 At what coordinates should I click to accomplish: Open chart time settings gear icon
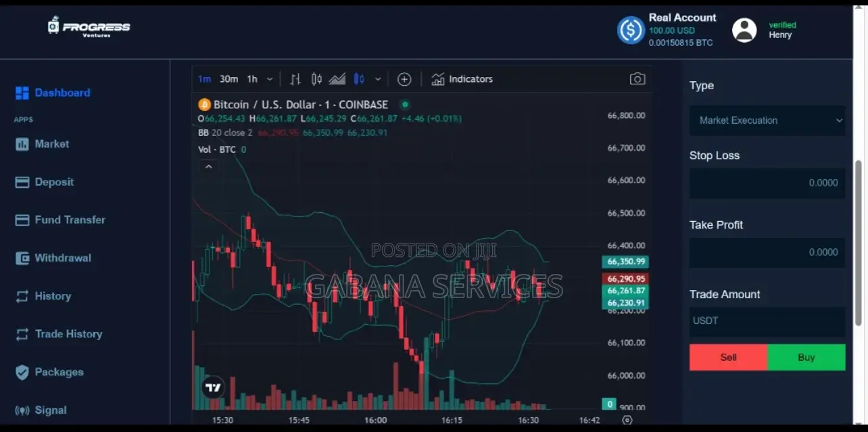(x=627, y=420)
